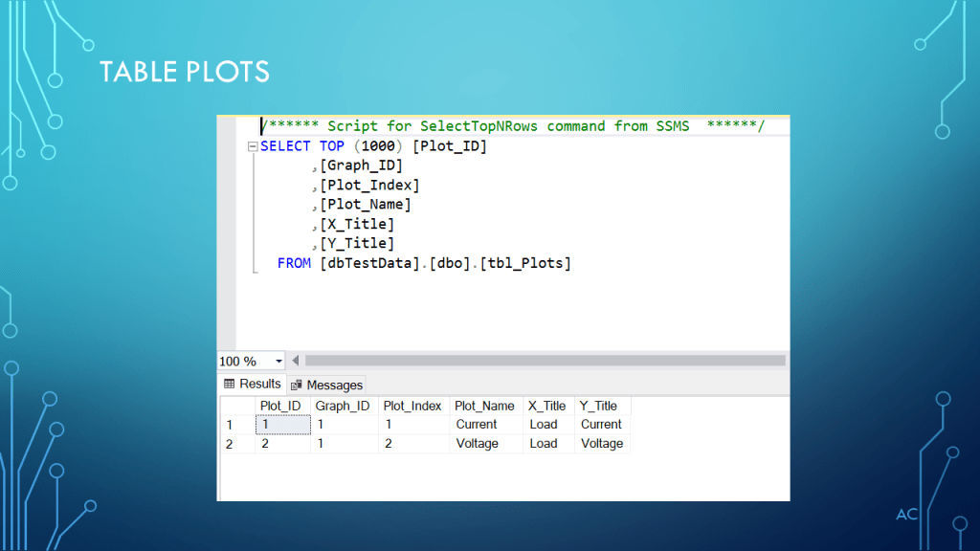Select the X_Title column header

click(546, 406)
